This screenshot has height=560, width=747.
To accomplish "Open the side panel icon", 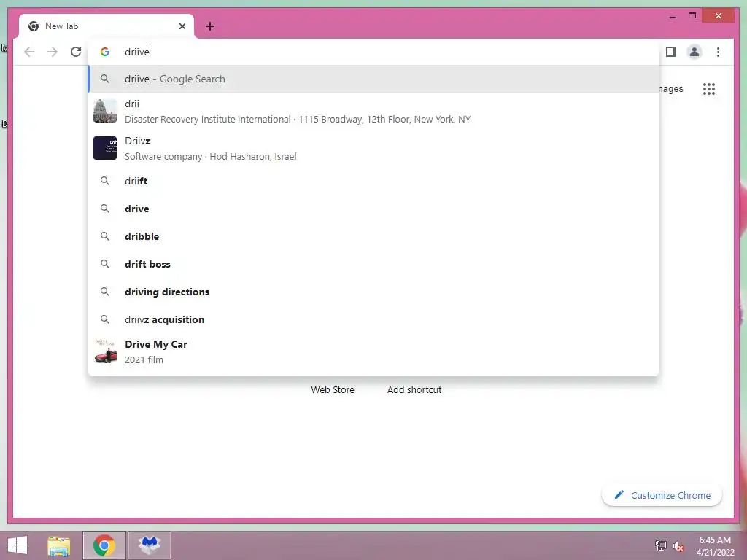I will pyautogui.click(x=671, y=52).
